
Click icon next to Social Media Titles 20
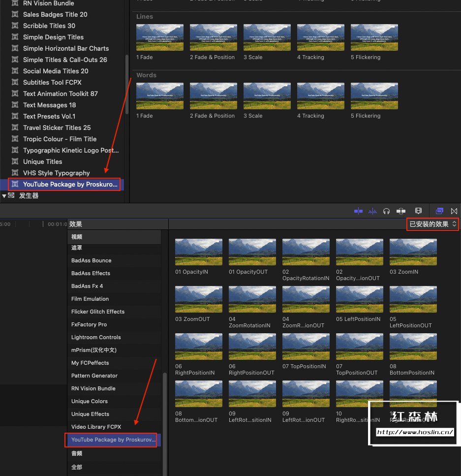(15, 71)
